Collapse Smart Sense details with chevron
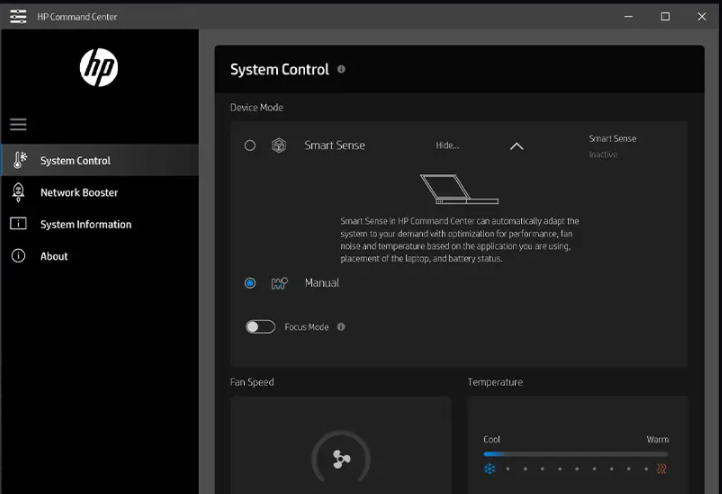The height and width of the screenshot is (494, 722). pos(516,146)
